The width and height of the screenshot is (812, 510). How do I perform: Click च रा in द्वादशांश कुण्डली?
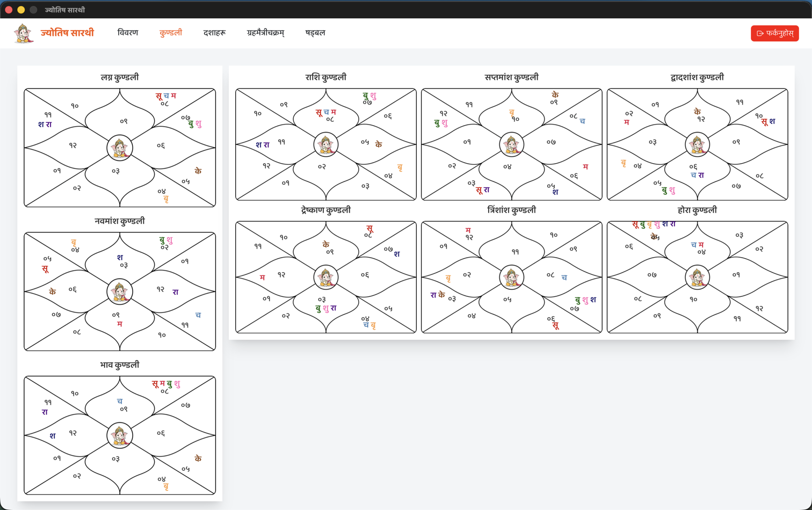tap(698, 175)
